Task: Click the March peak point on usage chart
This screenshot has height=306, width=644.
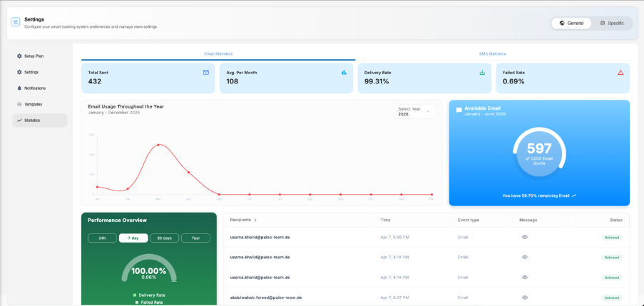Action: tap(158, 145)
